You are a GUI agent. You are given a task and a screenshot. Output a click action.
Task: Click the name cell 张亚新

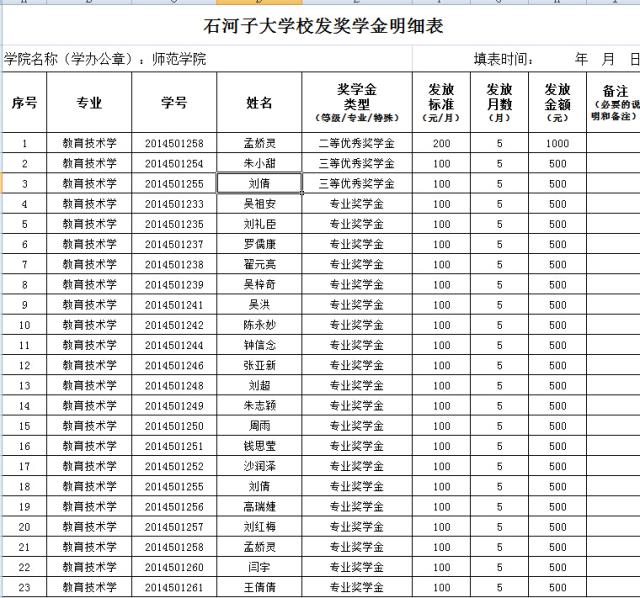(259, 365)
